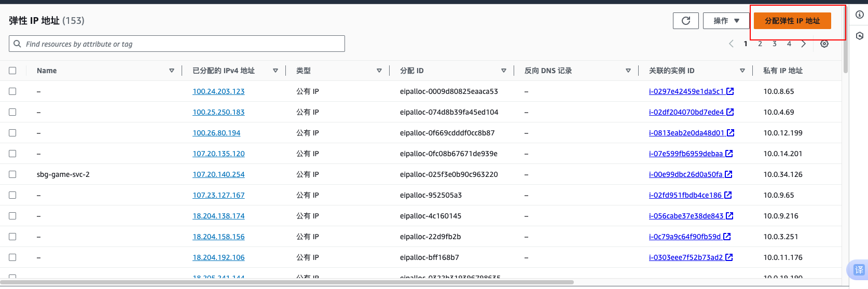Go to page 2
This screenshot has height=289, width=868.
pyautogui.click(x=760, y=44)
